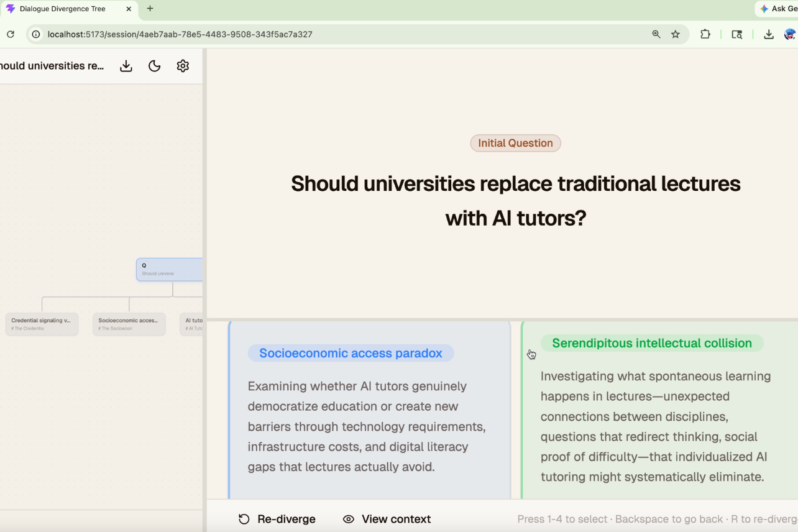Select the Serendipitous intellectual collision card
Screen dimensions: 798x532
tap(659, 410)
